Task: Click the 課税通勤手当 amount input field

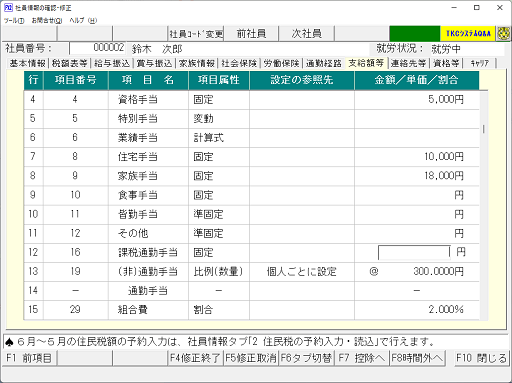Action: tap(414, 252)
